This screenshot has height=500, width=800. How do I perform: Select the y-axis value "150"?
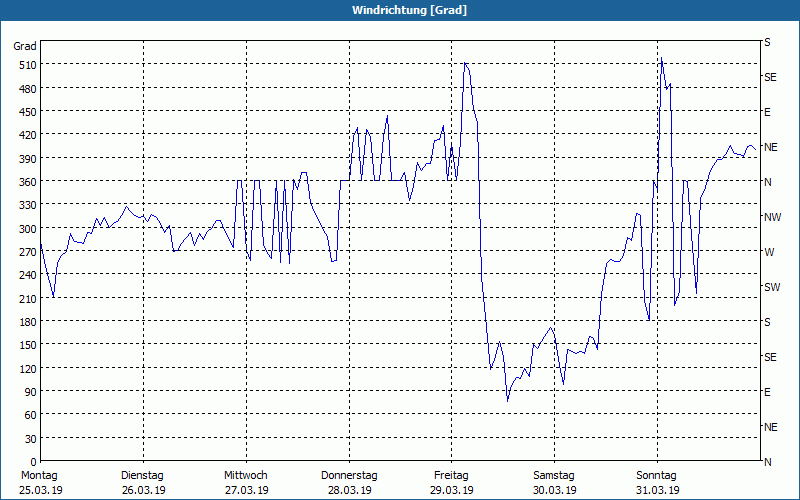(x=28, y=345)
